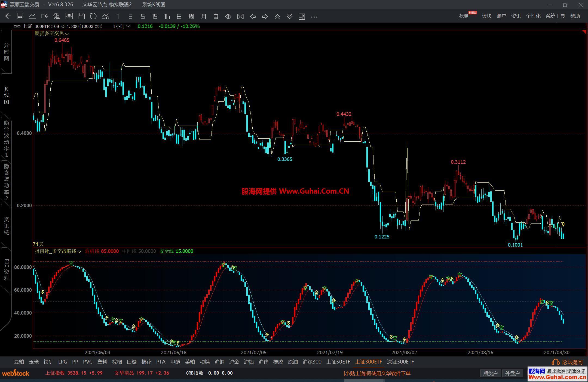Image resolution: width=588 pixels, height=382 pixels.
Task: Click the refresh circular arrow icon
Action: (93, 16)
